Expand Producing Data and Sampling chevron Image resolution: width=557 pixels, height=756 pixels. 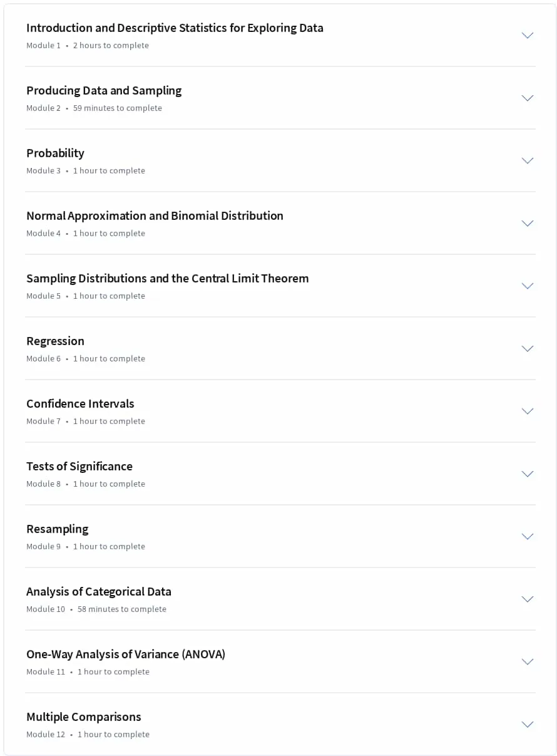pos(528,98)
